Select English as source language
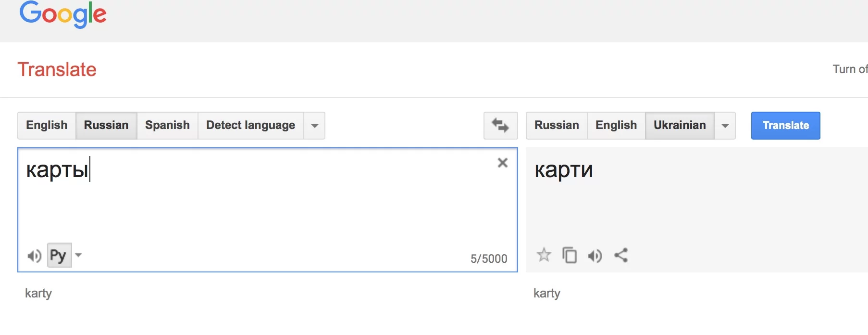The height and width of the screenshot is (335, 868). tap(47, 126)
